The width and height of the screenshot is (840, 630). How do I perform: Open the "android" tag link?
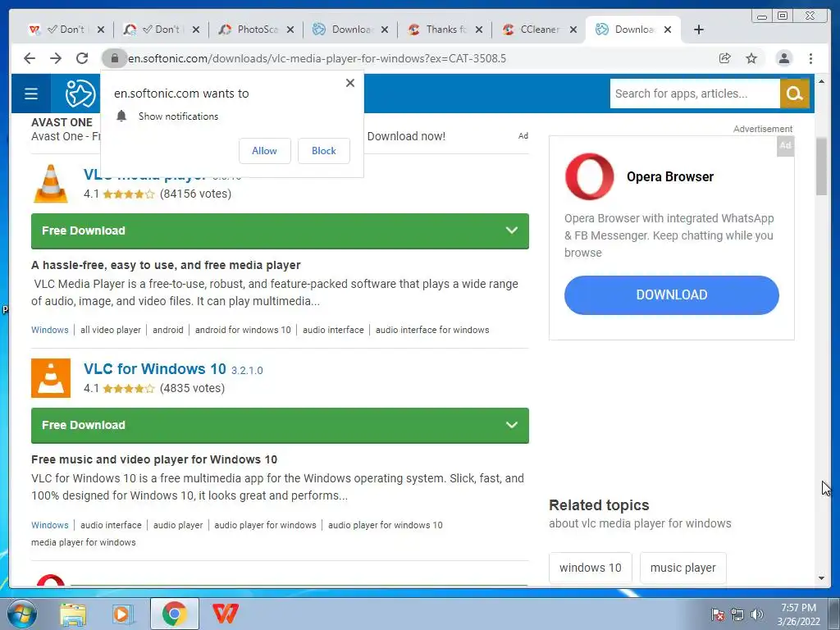tap(167, 330)
